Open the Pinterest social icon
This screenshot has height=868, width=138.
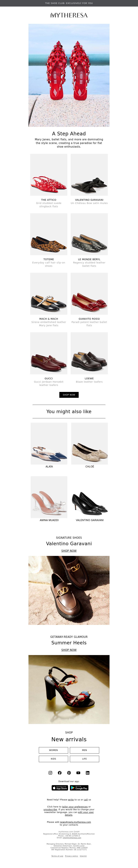coord(69,773)
